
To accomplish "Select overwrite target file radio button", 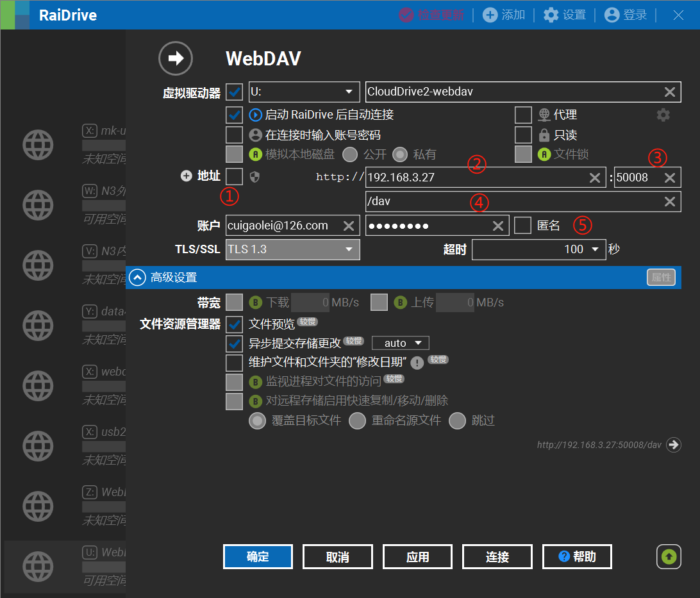I will pos(258,420).
